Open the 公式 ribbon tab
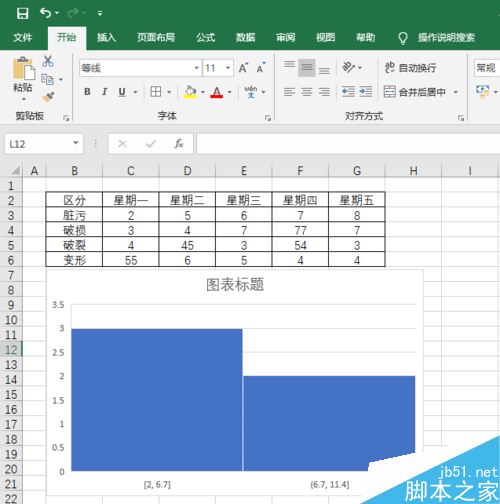Image resolution: width=500 pixels, height=504 pixels. tap(206, 37)
